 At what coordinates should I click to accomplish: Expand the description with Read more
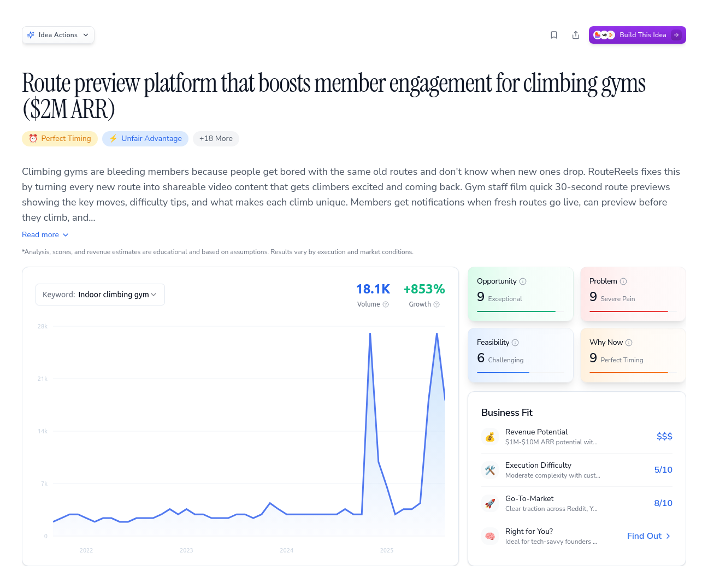[x=45, y=234]
